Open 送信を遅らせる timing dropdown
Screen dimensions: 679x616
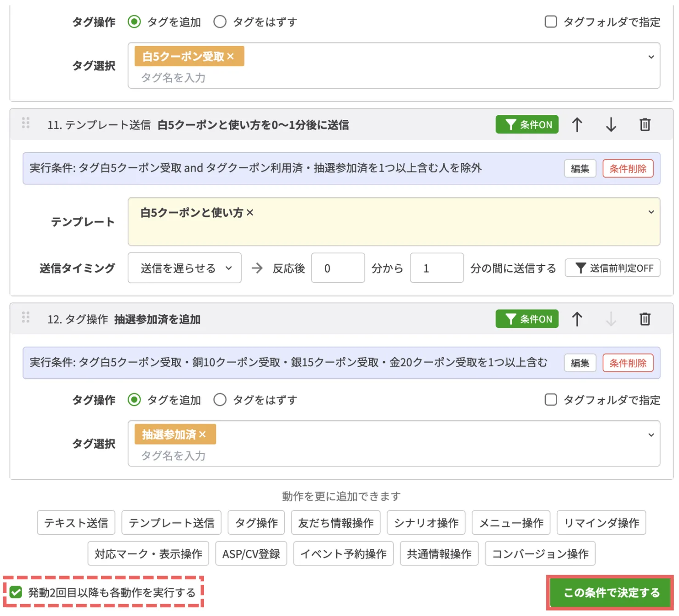185,268
